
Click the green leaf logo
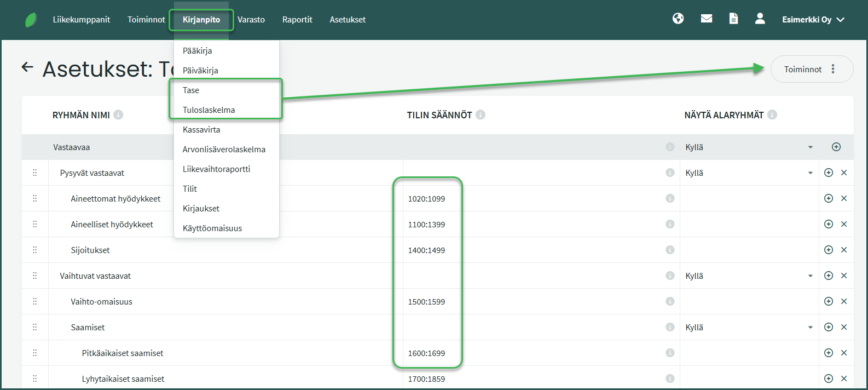tap(31, 20)
